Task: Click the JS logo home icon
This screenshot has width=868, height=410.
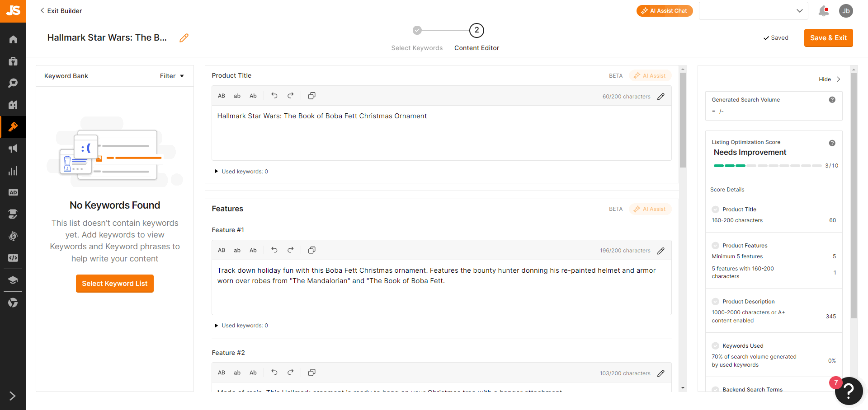Action: point(13,11)
